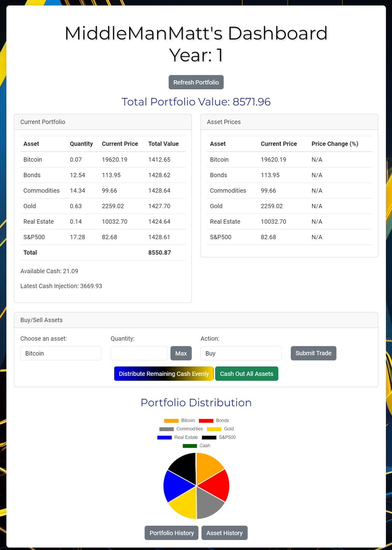Click the Max quantity button

click(181, 353)
